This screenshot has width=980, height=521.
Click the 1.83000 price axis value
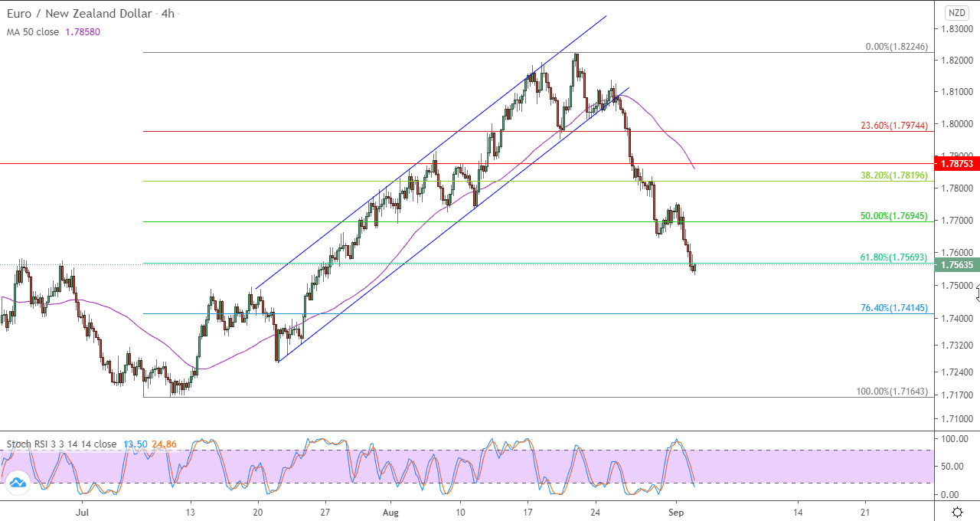pyautogui.click(x=958, y=29)
